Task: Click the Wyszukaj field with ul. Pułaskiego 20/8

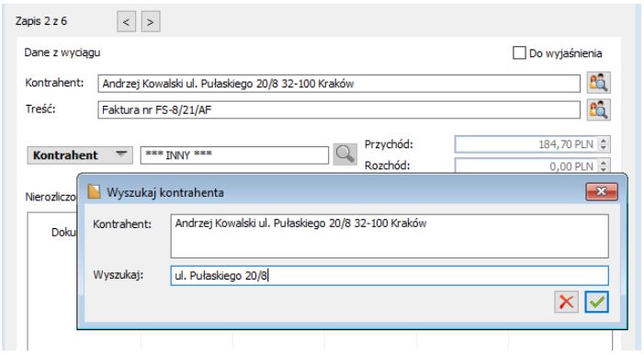Action: coord(390,276)
